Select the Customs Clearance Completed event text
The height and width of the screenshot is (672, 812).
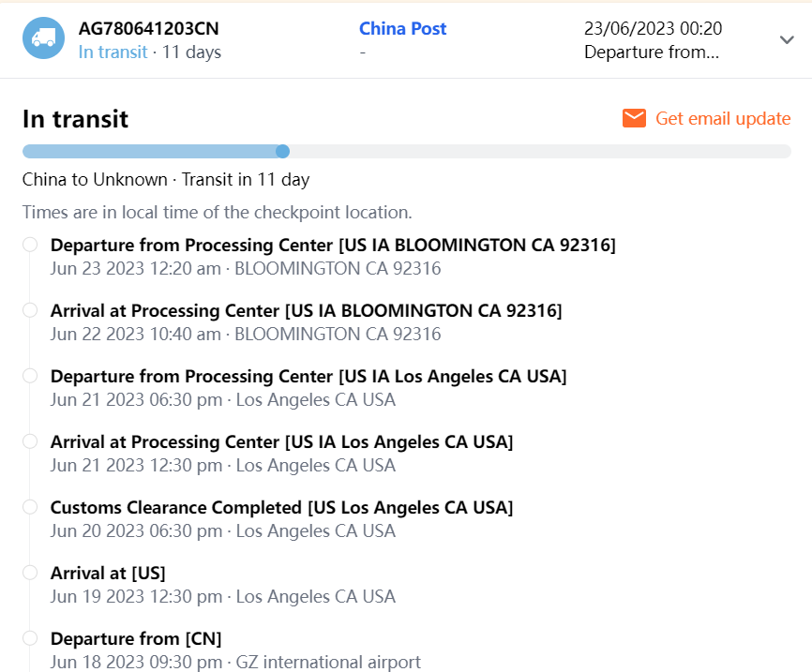[281, 508]
